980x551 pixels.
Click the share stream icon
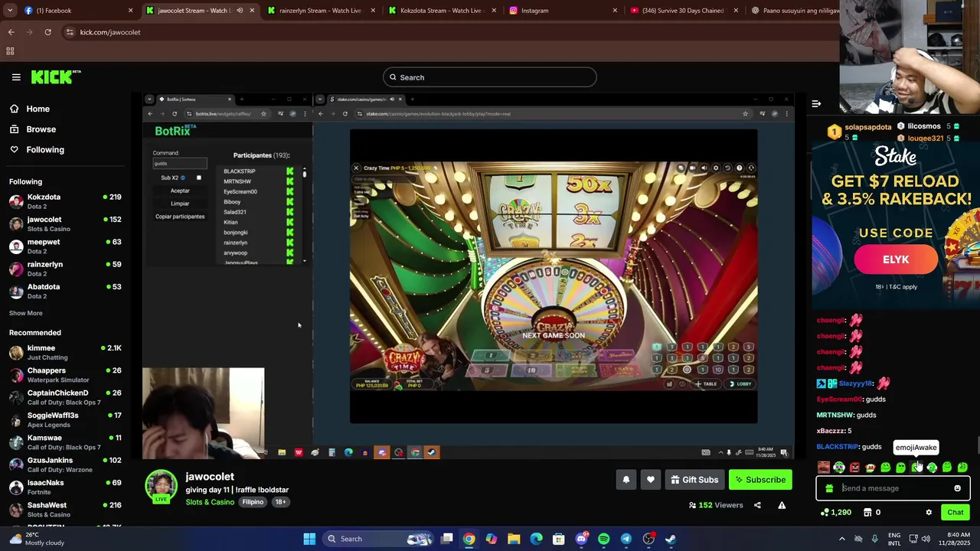click(x=757, y=505)
